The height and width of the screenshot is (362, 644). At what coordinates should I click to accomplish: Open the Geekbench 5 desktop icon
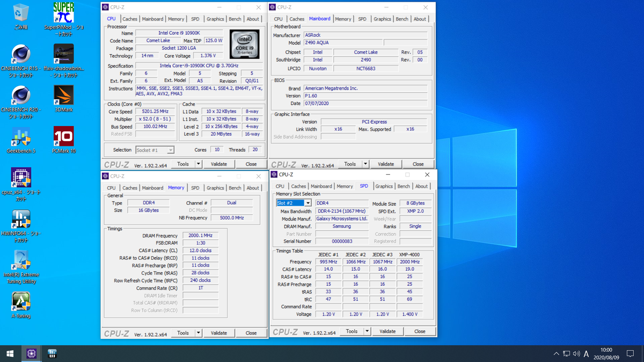point(20,139)
